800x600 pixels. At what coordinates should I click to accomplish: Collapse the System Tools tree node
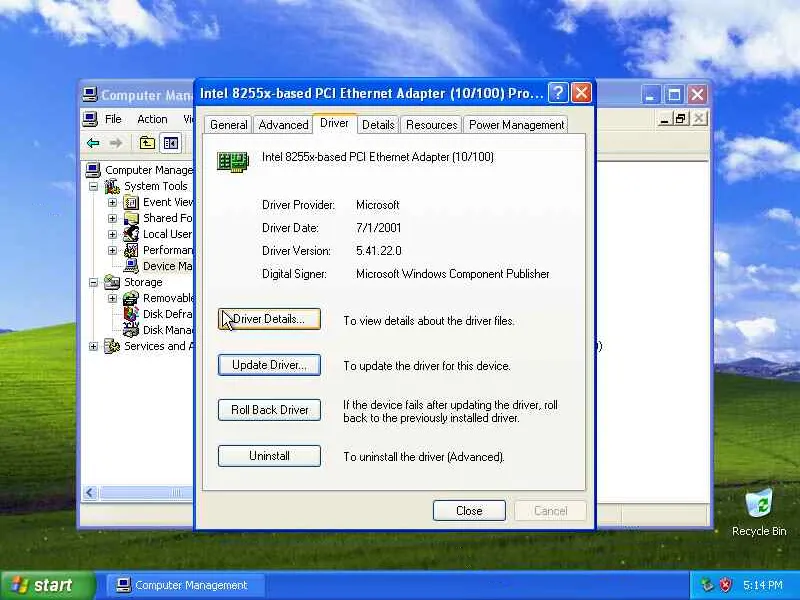pos(93,187)
